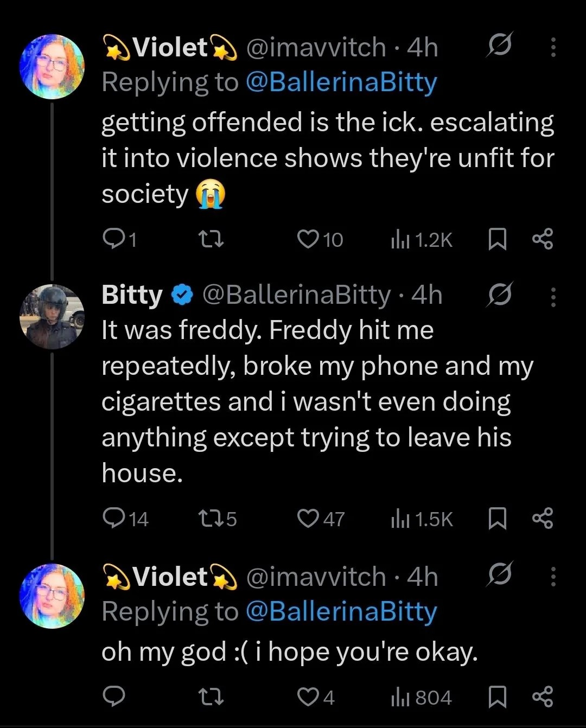
Task: Reply to Violet's first tweet
Action: tap(113, 239)
